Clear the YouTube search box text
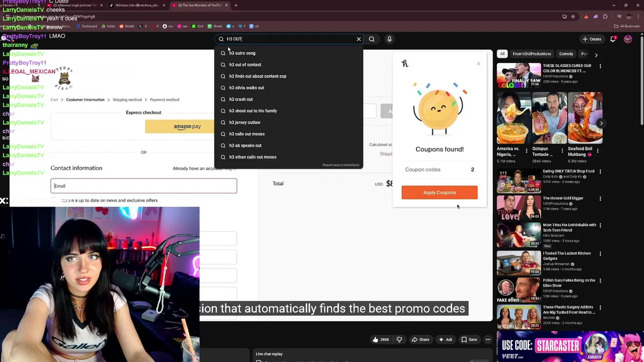This screenshot has height=362, width=644. pos(359,39)
